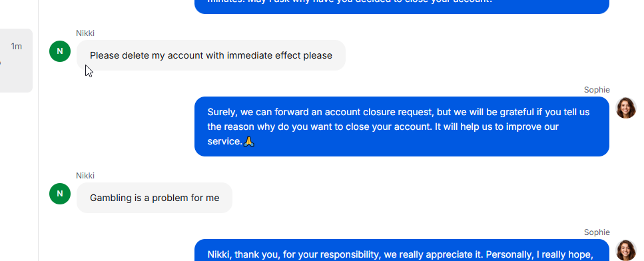
Task: Select the 'Please delete my account' message bubble
Action: pos(211,55)
